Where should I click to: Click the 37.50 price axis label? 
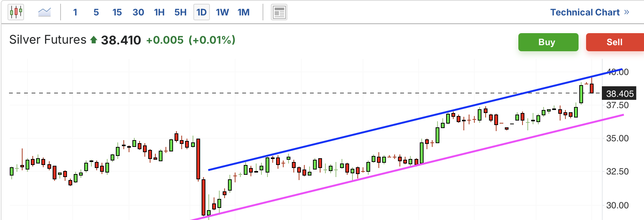coord(617,105)
